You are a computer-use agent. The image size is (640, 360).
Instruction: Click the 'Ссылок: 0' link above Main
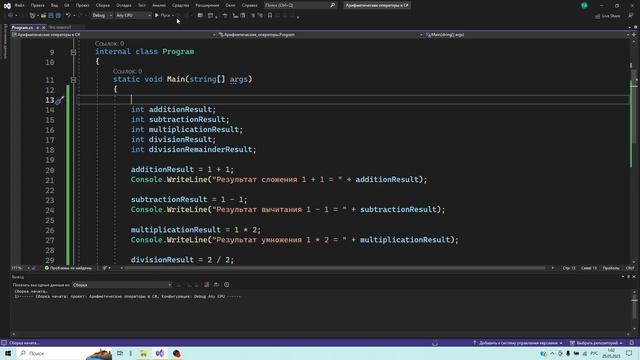coord(127,71)
